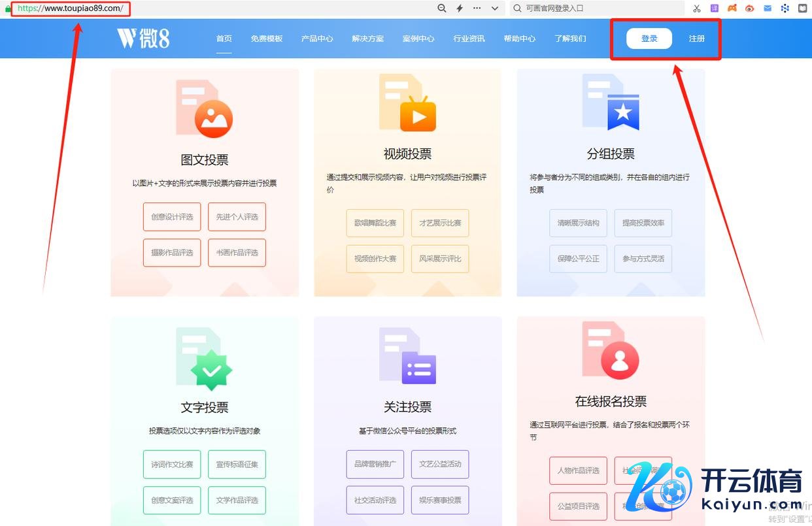Screen dimensions: 812x526
Task: Click the lightning bolt speed mode icon
Action: [460, 8]
